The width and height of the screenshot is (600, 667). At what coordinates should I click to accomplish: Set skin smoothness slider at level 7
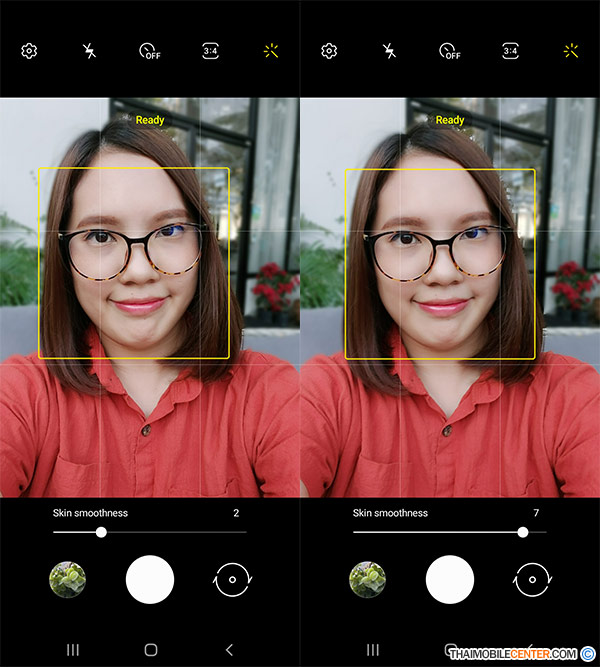coord(523,532)
